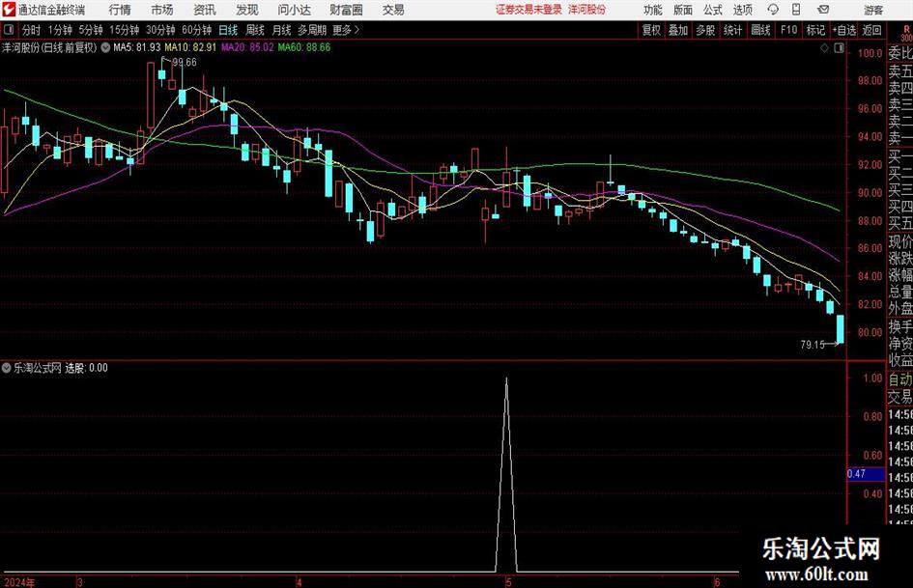Screen dimensions: 913x588
Task: Open the 市场 menu
Action: coord(162,10)
